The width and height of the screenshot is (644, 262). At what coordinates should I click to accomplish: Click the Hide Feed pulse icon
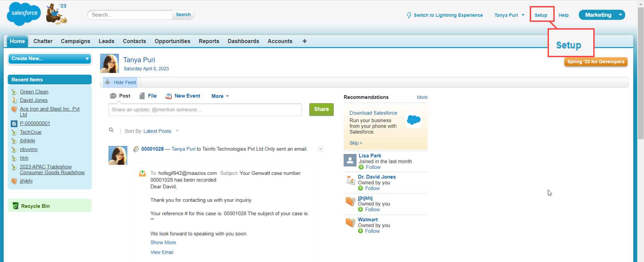[108, 82]
